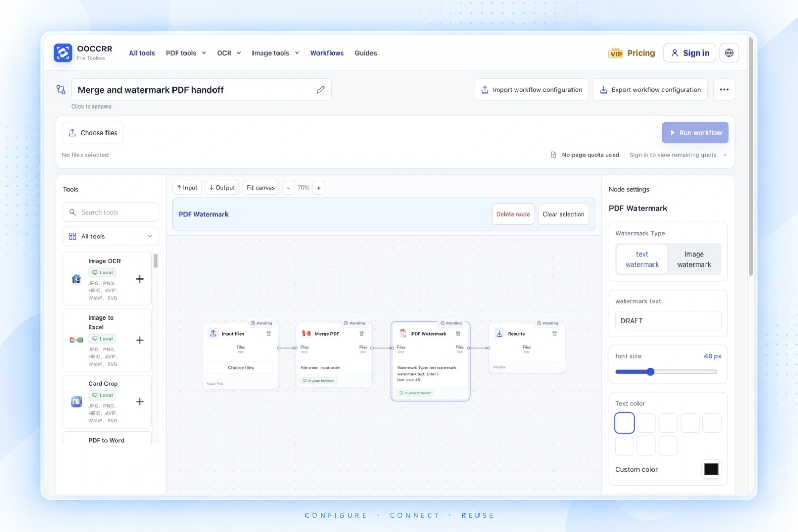
Task: Click the trash icon on the PDF Watermark node
Action: coord(458,334)
